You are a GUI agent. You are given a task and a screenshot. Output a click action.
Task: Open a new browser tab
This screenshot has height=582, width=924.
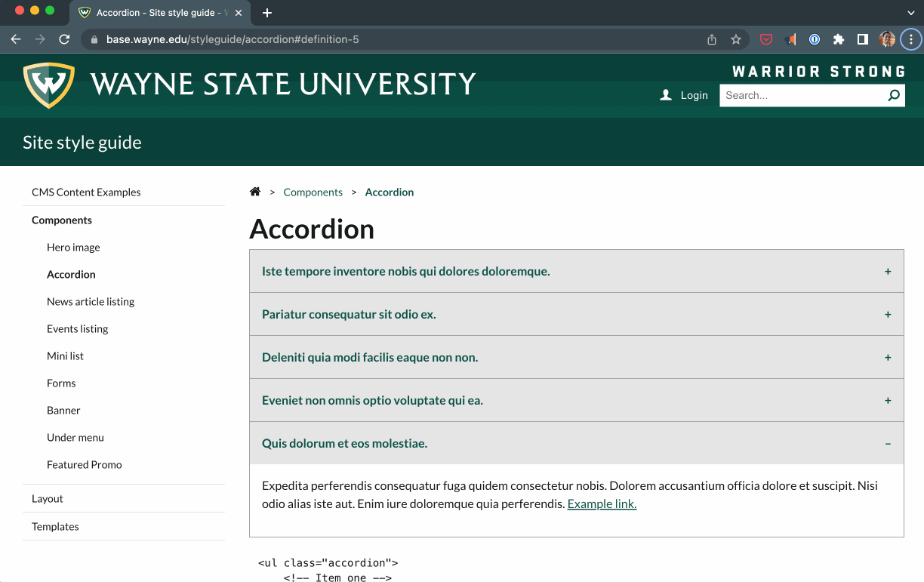(x=267, y=13)
